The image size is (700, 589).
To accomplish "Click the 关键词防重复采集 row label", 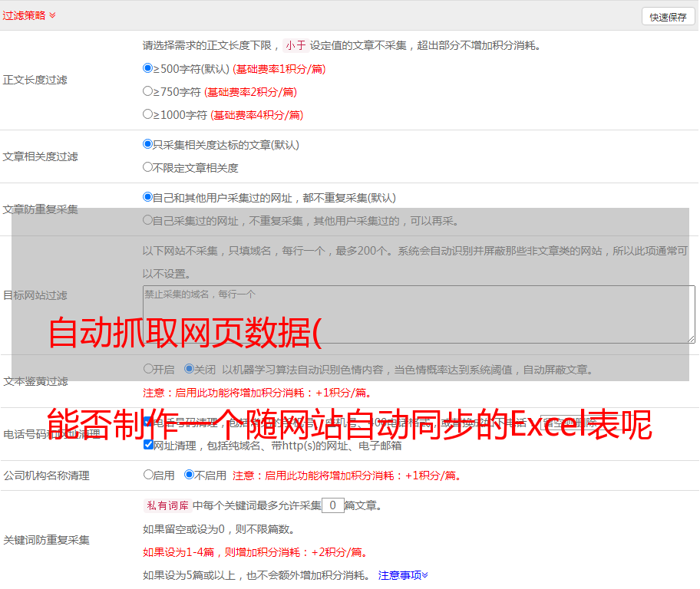I will [46, 541].
